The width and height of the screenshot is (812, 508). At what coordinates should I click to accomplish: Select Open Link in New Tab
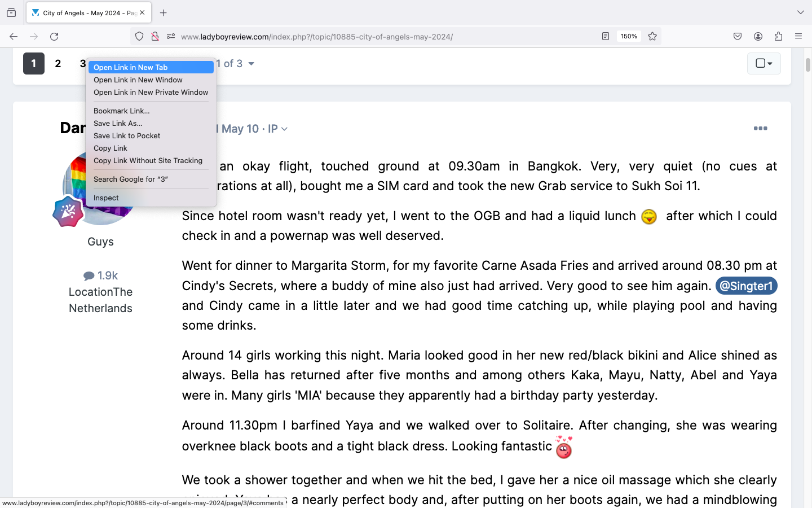151,67
